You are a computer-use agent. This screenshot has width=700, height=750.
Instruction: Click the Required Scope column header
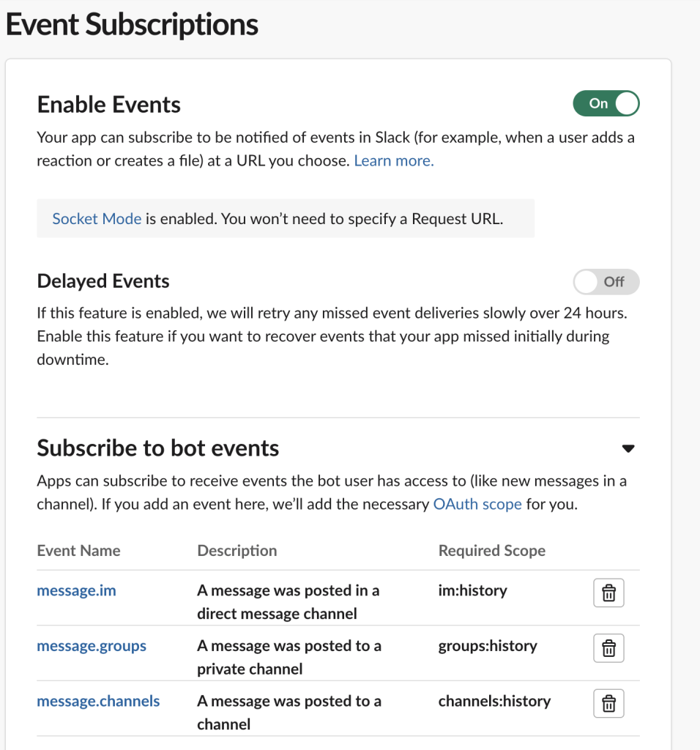(492, 551)
